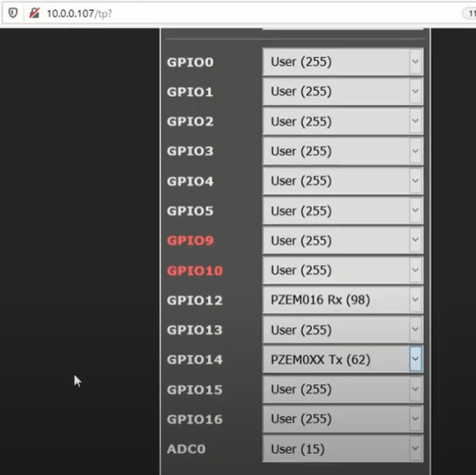The image size is (476, 475).
Task: Open the GPIO13 dropdown
Action: click(x=342, y=330)
